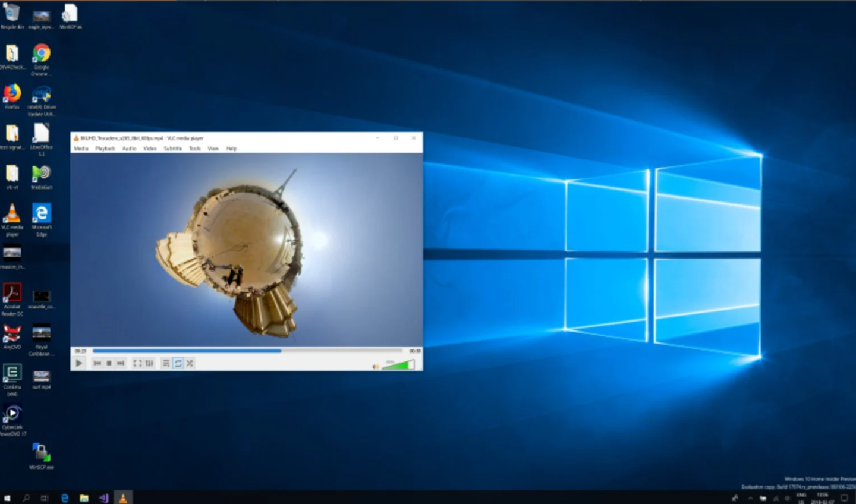The width and height of the screenshot is (856, 504).
Task: Open Visual Studio from the taskbar
Action: pos(103,498)
